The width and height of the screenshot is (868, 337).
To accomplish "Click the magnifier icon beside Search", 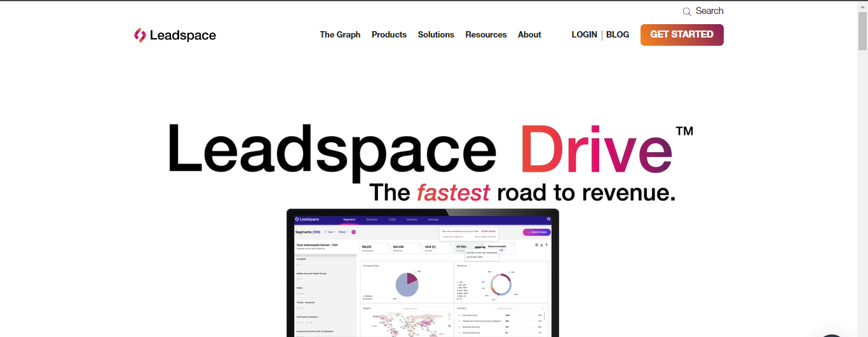I will point(687,11).
